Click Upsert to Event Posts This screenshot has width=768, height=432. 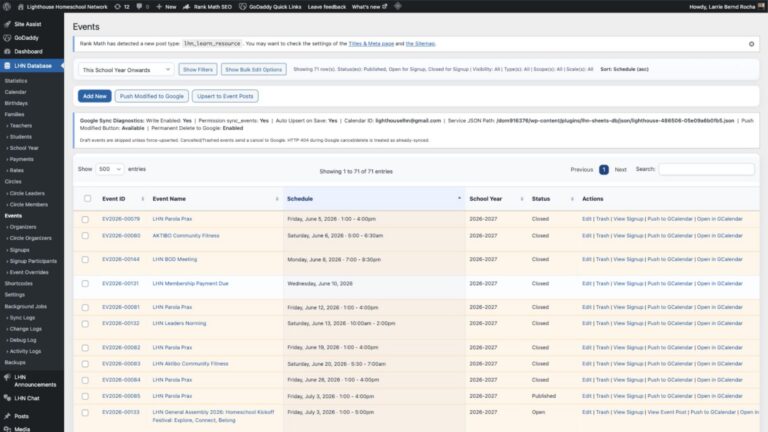[225, 96]
